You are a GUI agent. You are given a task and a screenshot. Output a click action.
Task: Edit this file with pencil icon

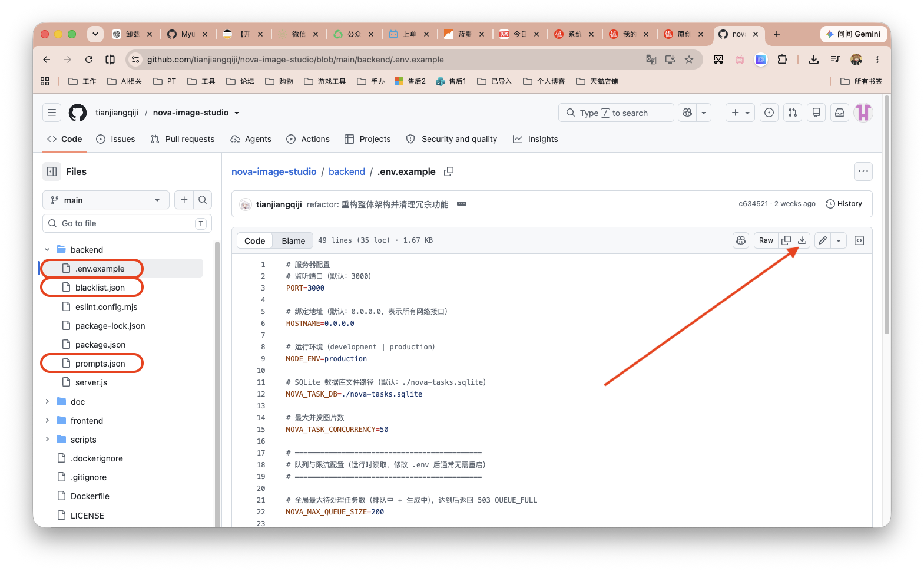823,240
